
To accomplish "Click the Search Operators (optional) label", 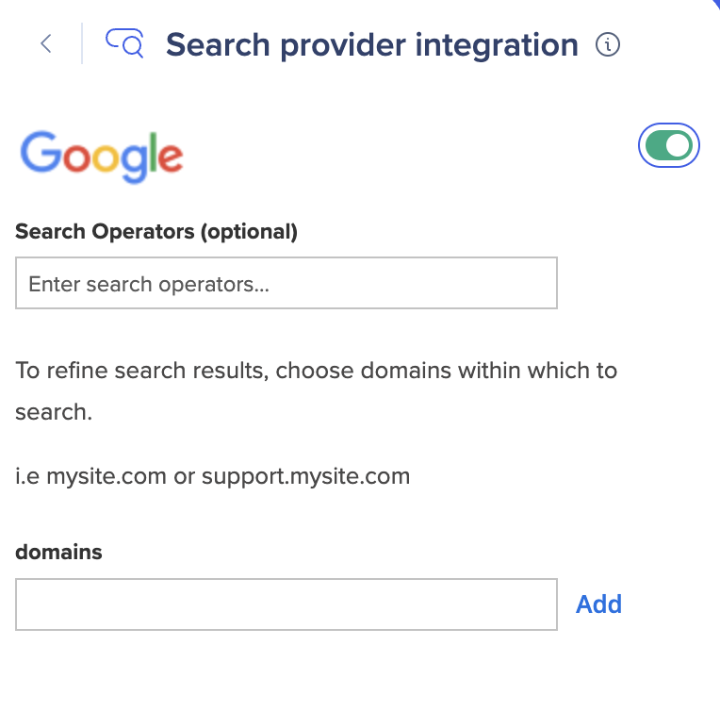I will click(x=156, y=232).
